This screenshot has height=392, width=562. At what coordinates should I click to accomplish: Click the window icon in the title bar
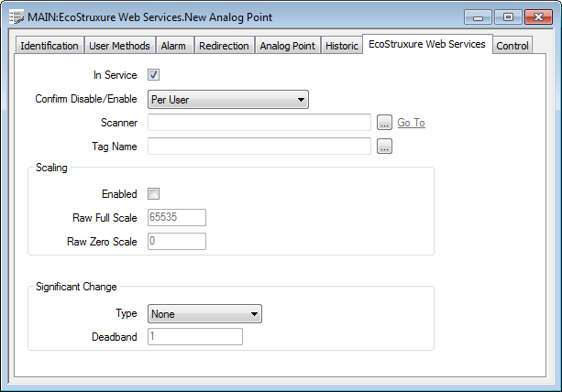pyautogui.click(x=16, y=16)
